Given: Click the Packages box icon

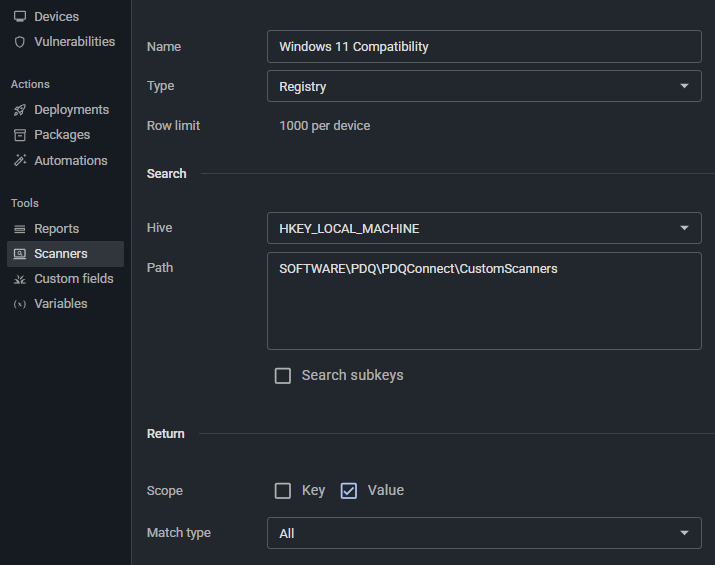Looking at the screenshot, I should [20, 135].
